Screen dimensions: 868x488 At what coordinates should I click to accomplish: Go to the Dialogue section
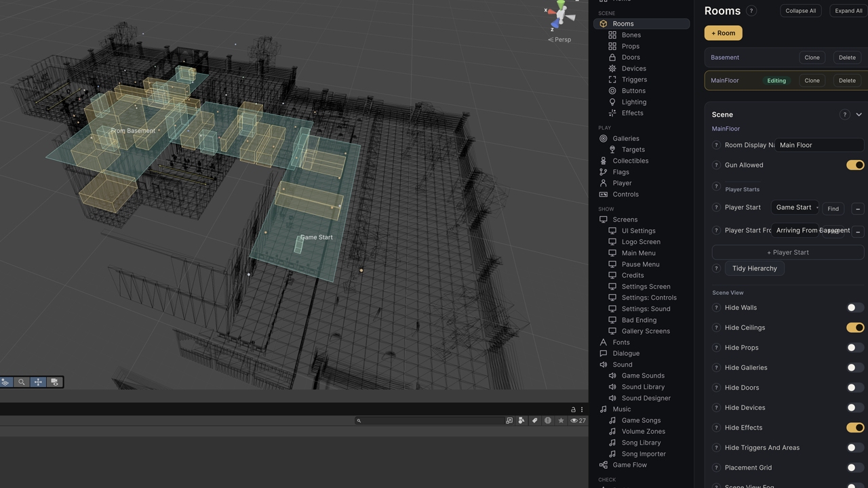coord(625,353)
